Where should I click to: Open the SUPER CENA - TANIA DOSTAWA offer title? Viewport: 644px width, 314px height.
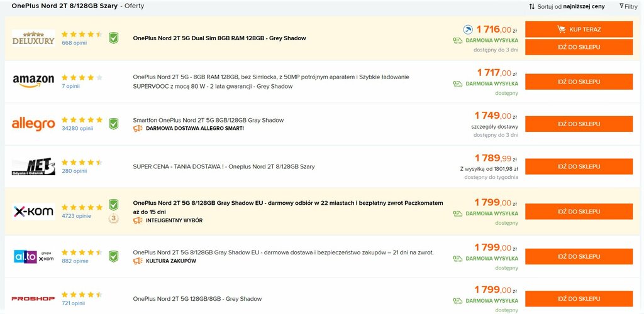(x=224, y=167)
